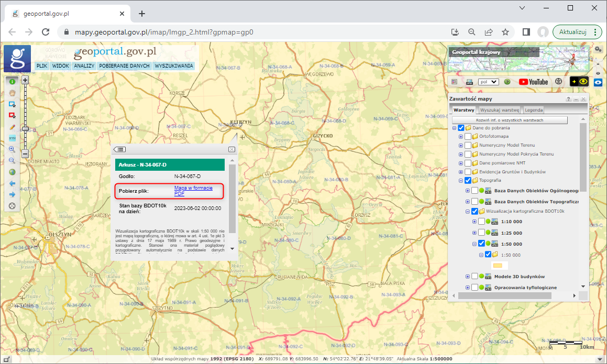Go back using the blue back arrow

pos(12,183)
